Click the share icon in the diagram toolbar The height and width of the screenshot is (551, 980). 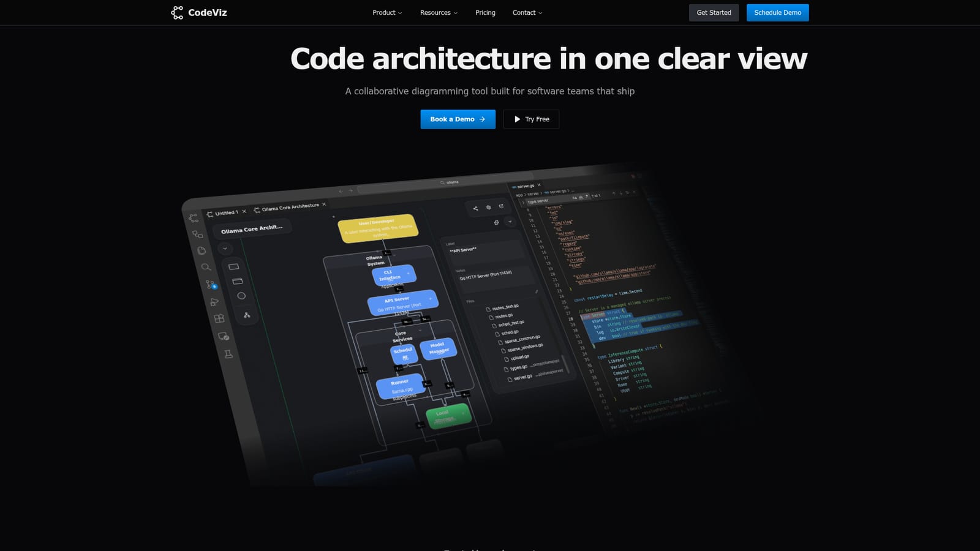click(475, 209)
